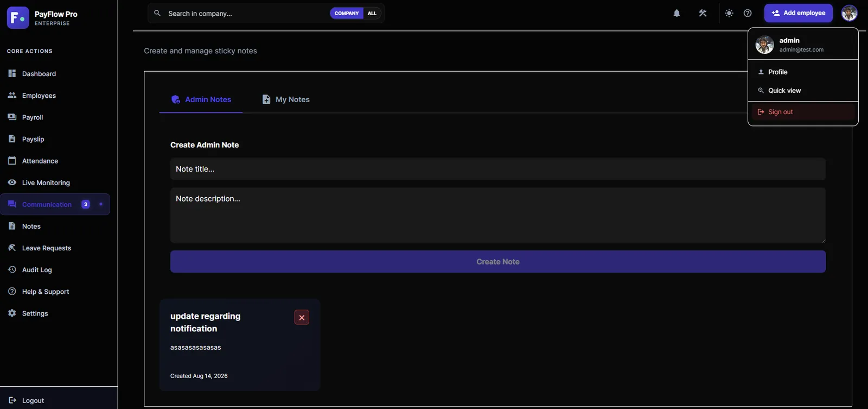
Task: Toggle light theme with sun icon
Action: click(729, 13)
